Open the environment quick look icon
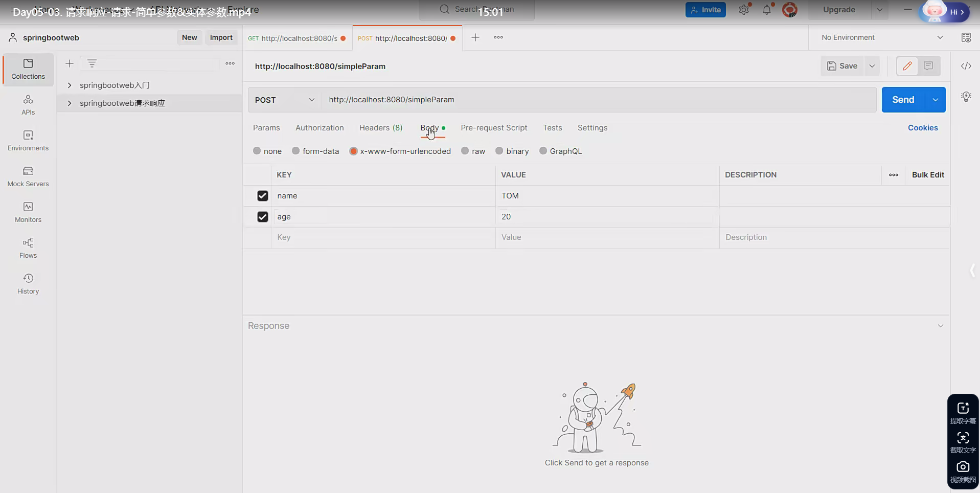980x493 pixels. pos(966,37)
